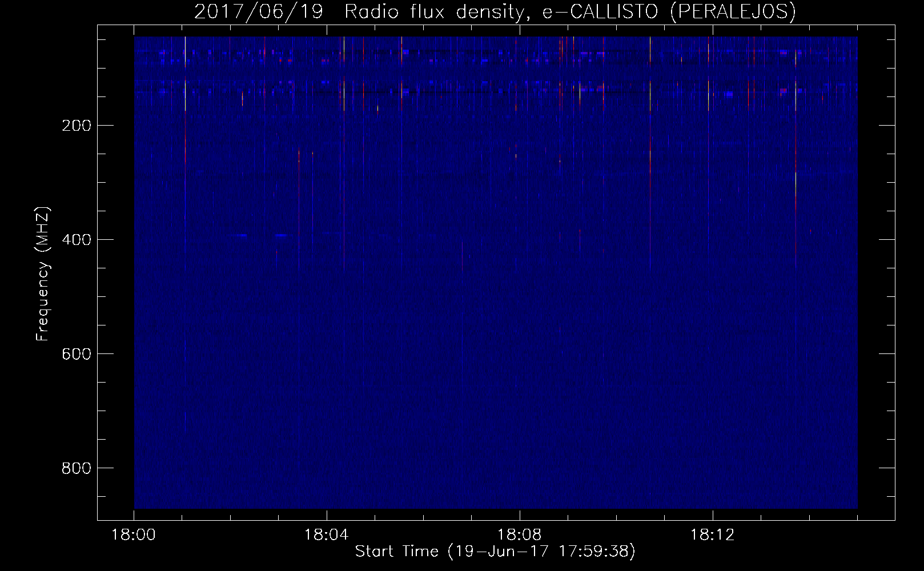This screenshot has height=571, width=924.
Task: Click the 18:12 time tick label
Action: pos(713,535)
